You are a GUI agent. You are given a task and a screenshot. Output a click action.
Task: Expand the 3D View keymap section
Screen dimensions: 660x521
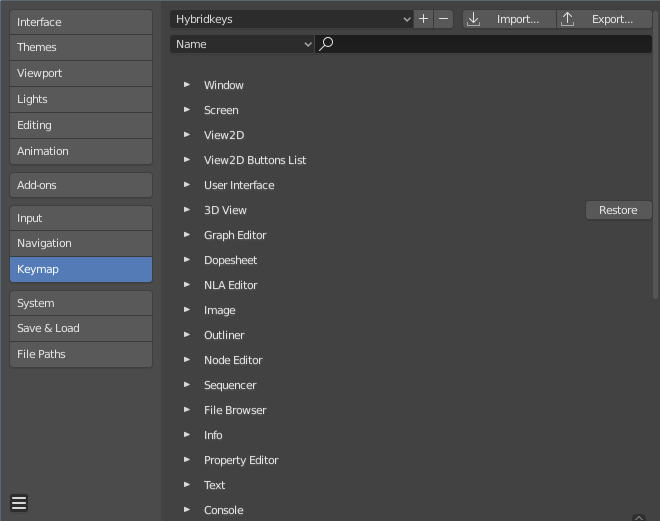tap(187, 210)
